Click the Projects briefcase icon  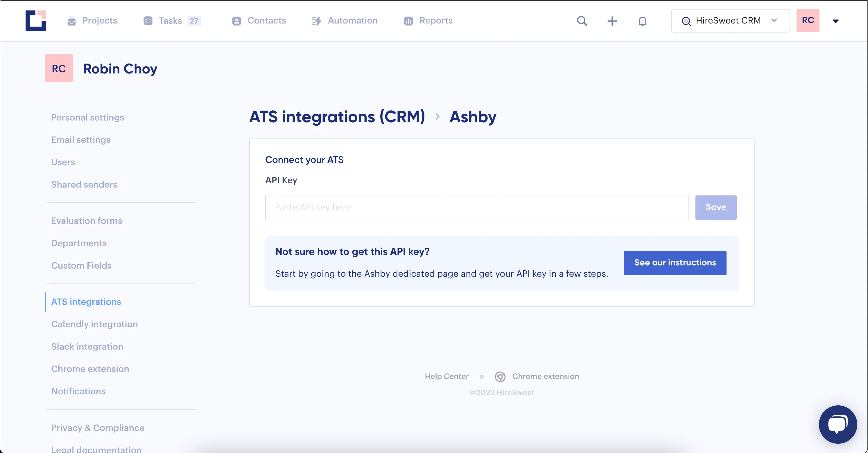(x=71, y=21)
